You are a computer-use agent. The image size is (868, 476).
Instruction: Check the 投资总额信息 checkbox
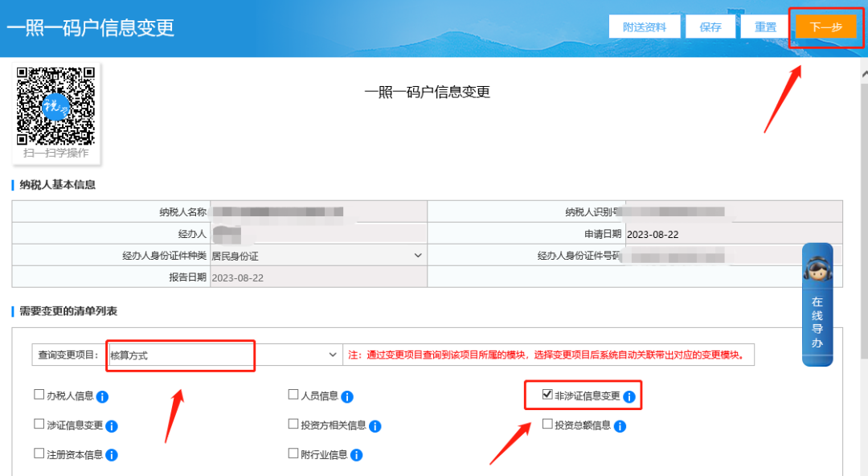[x=547, y=424]
